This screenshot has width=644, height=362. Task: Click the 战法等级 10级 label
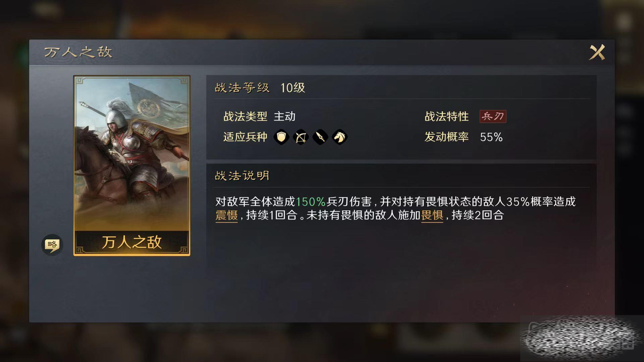point(260,88)
